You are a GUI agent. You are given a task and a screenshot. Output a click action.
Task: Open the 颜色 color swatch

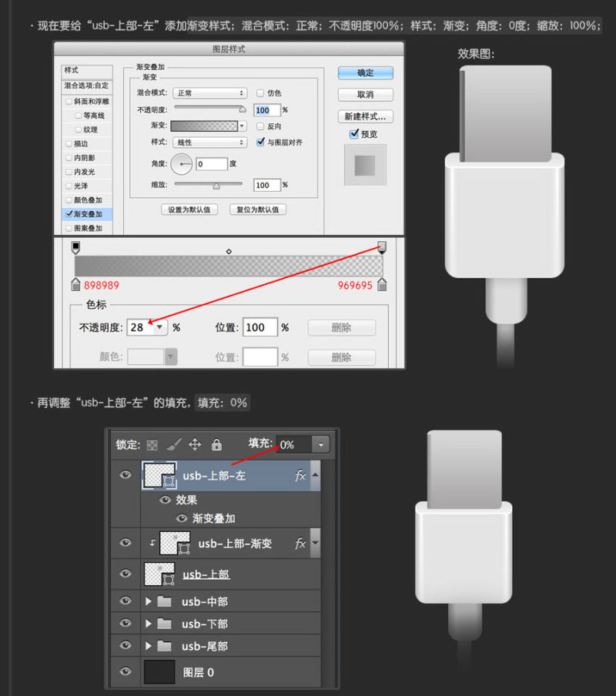point(145,356)
